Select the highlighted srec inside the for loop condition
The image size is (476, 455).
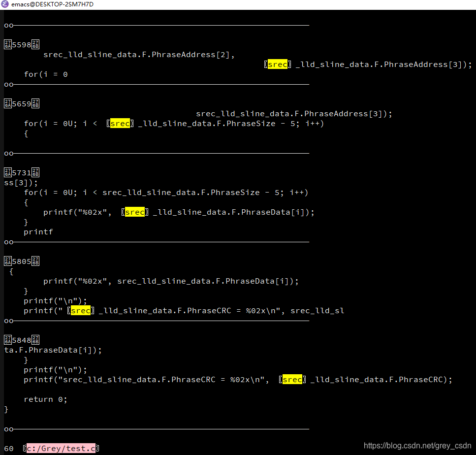[x=120, y=123]
